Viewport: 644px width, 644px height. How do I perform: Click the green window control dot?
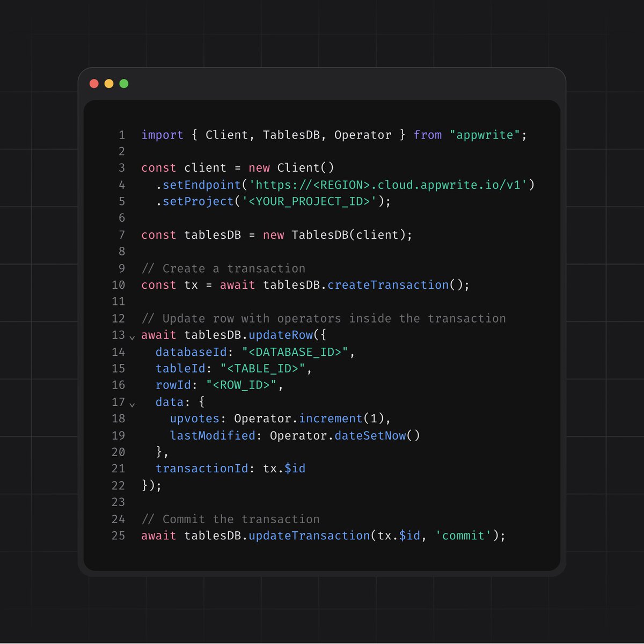[124, 83]
